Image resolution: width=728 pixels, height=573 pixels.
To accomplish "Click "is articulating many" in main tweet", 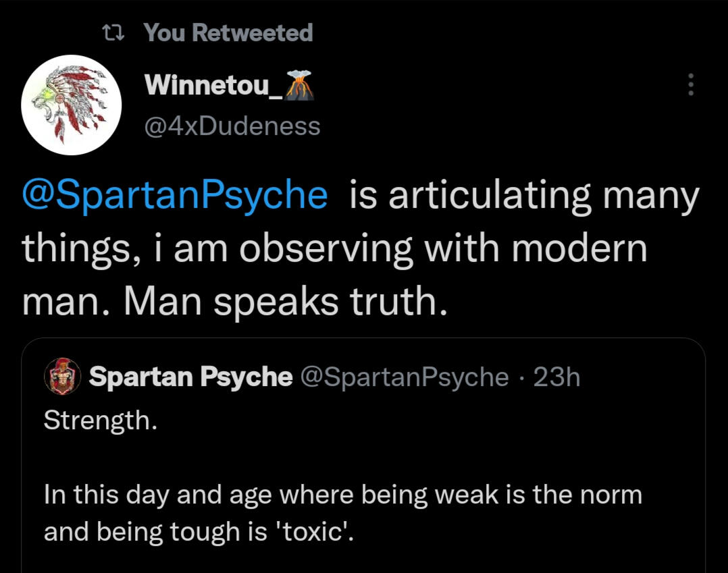I will point(524,196).
